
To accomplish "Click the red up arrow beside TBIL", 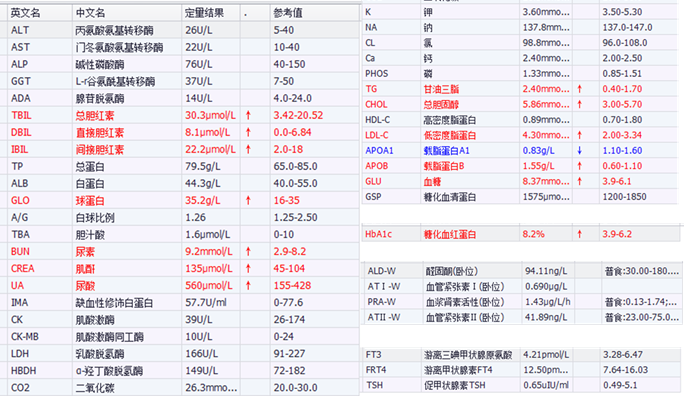I will 248,115.
